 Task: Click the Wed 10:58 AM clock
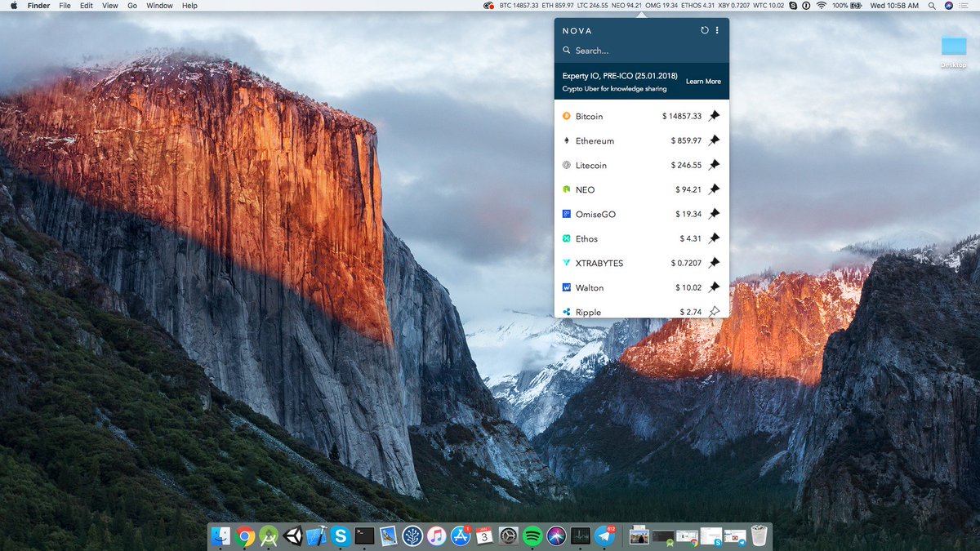click(894, 6)
